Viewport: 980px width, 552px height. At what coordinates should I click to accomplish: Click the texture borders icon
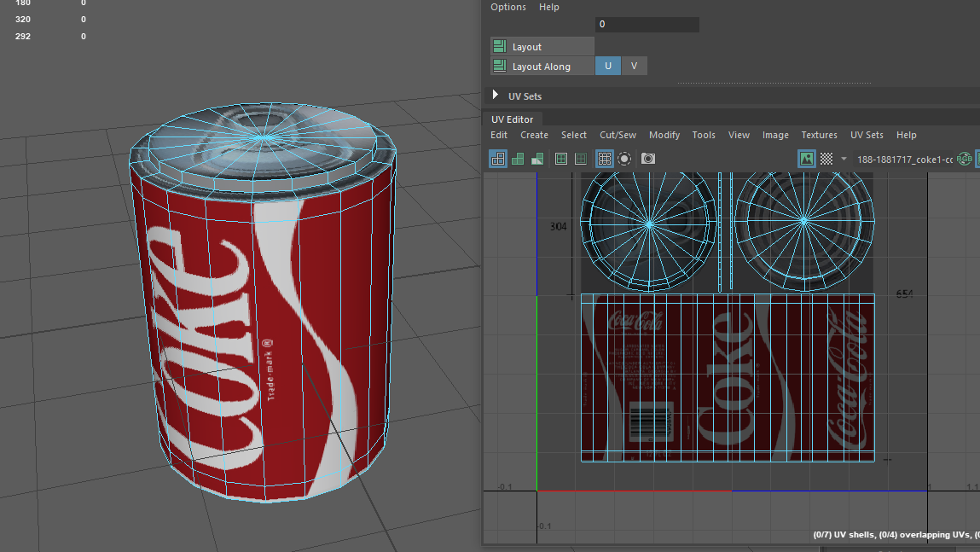click(561, 159)
